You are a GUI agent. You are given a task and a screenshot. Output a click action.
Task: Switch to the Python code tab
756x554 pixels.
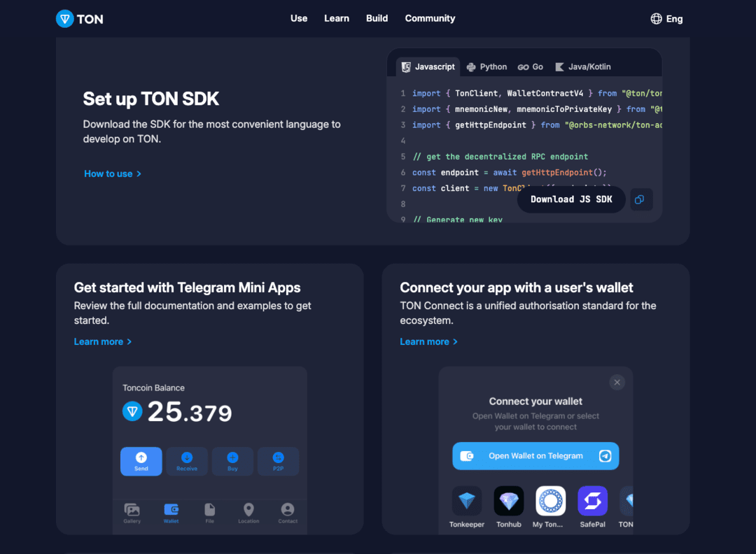point(486,66)
